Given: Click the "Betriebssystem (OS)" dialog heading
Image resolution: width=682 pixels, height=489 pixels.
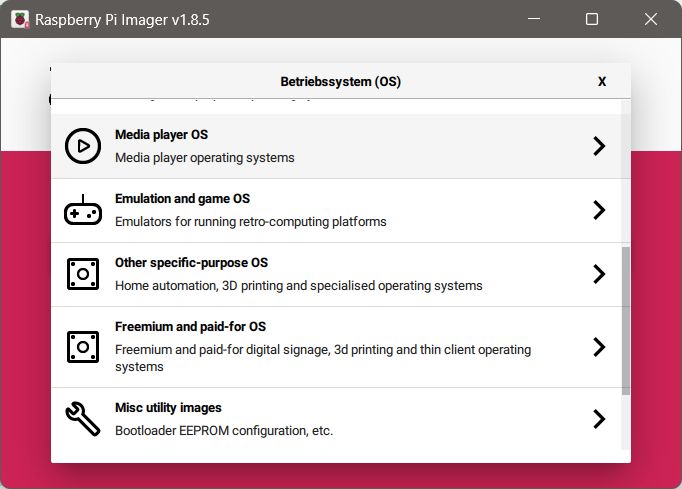Looking at the screenshot, I should tap(341, 82).
